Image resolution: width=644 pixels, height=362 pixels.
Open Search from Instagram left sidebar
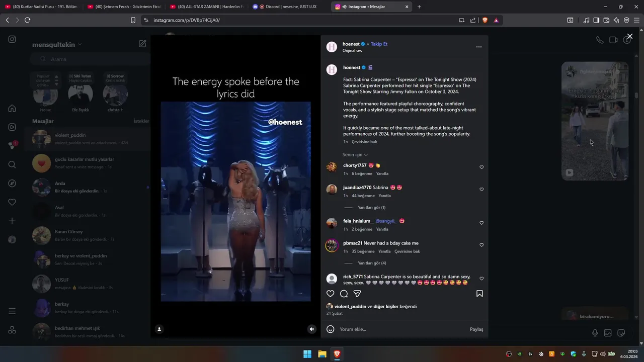pos(12,164)
